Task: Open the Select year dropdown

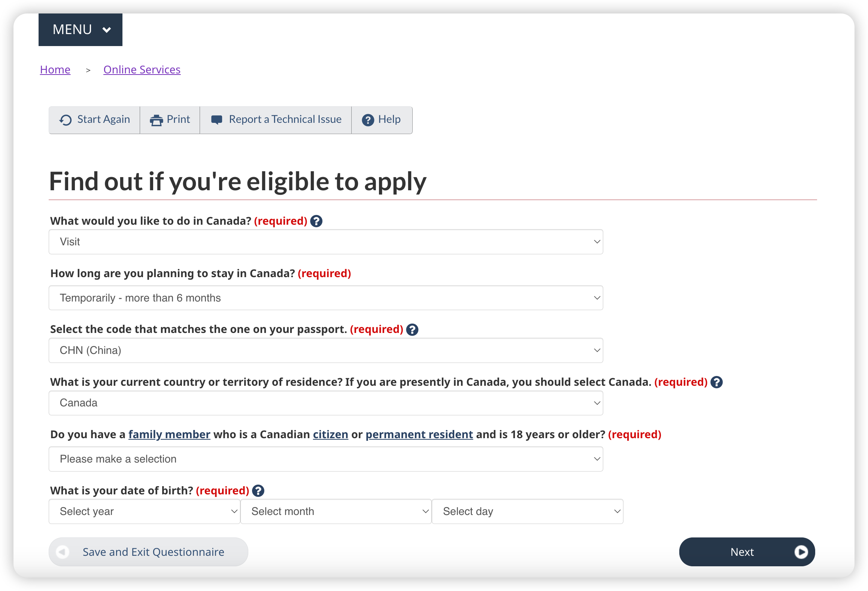Action: 145,512
